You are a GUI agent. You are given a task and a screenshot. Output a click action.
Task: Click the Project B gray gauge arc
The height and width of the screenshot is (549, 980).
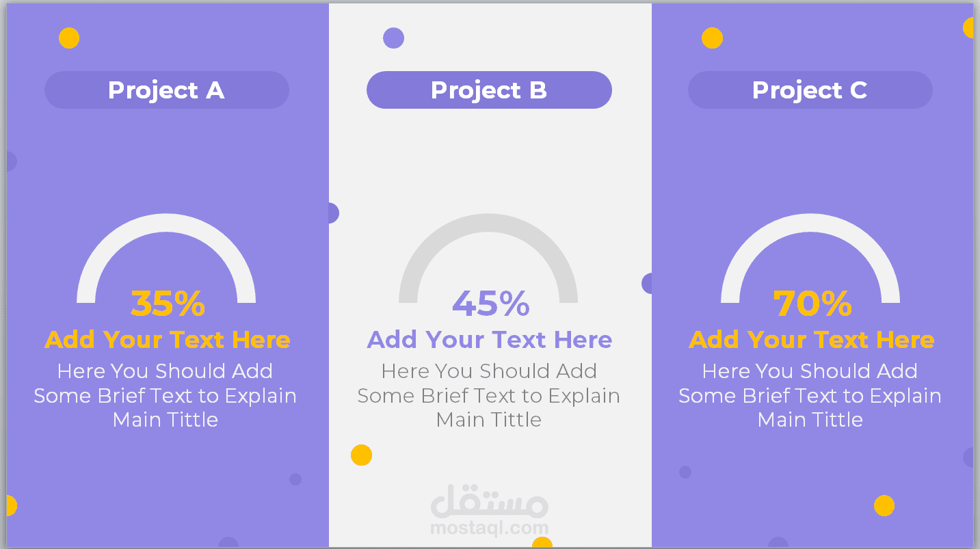(488, 223)
